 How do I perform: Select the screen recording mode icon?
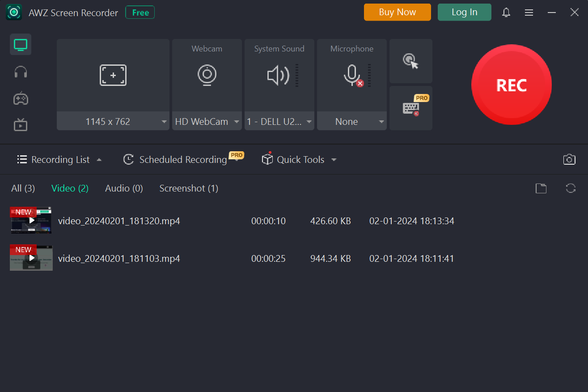coord(20,44)
